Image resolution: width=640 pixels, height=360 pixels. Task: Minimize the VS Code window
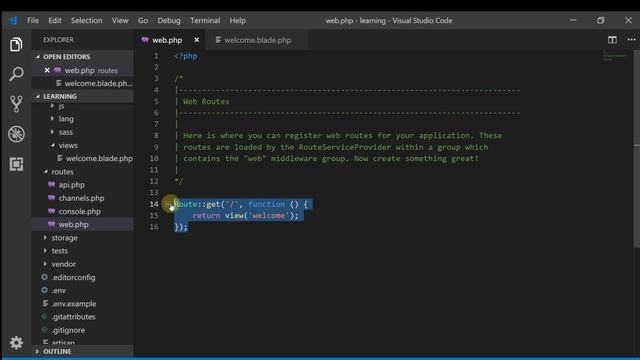click(x=573, y=20)
